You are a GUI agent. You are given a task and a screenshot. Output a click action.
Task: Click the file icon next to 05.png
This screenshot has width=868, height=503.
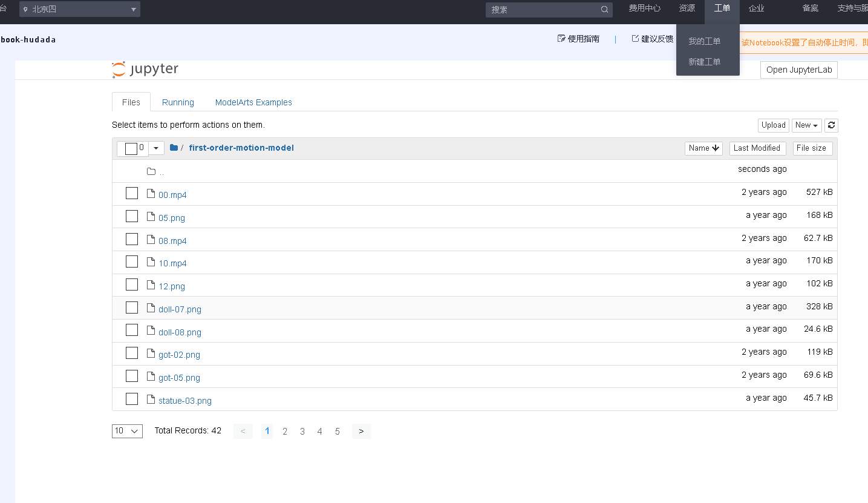(151, 217)
